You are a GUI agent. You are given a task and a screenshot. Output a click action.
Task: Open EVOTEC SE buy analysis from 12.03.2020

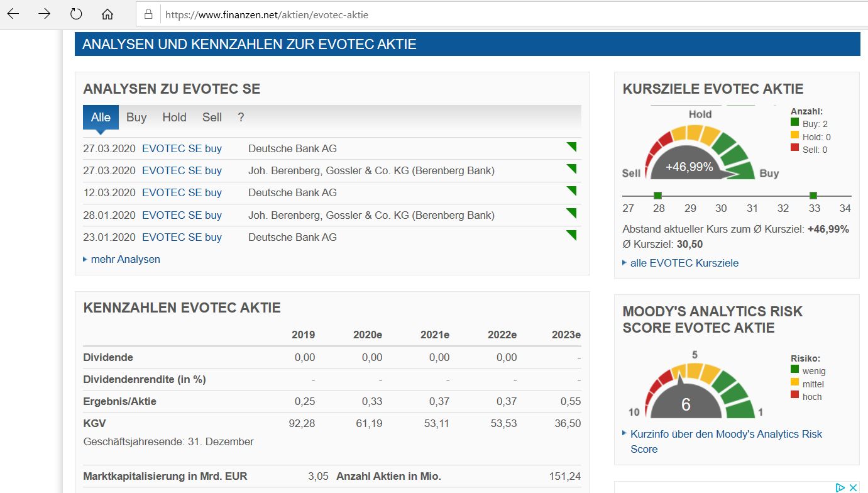(182, 192)
